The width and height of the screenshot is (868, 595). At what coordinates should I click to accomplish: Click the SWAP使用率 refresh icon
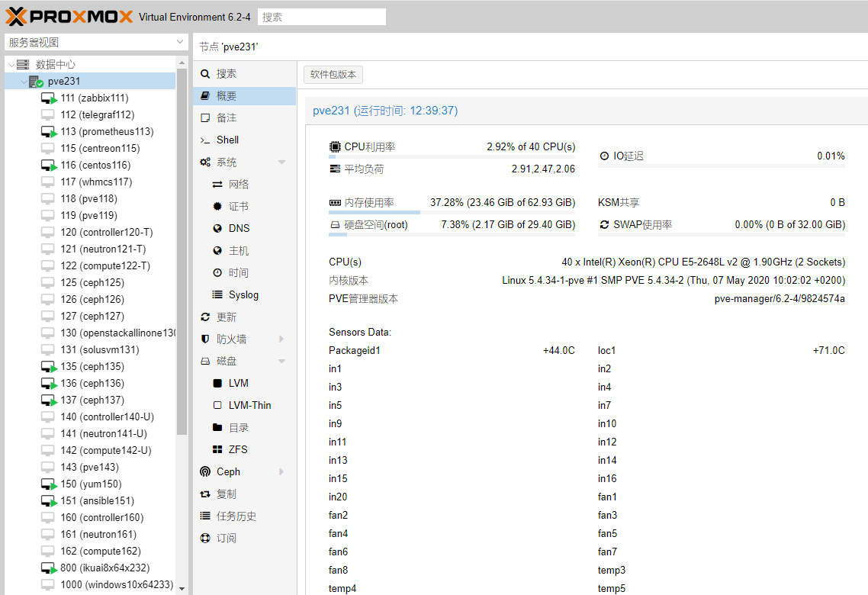point(605,225)
